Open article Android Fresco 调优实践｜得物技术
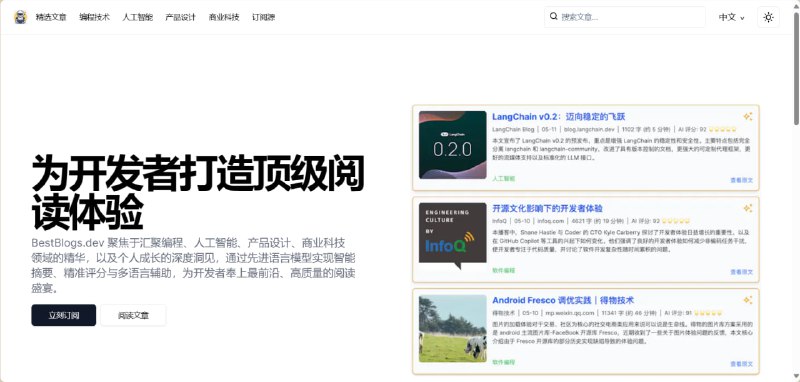This screenshot has width=800, height=382. pyautogui.click(x=563, y=300)
